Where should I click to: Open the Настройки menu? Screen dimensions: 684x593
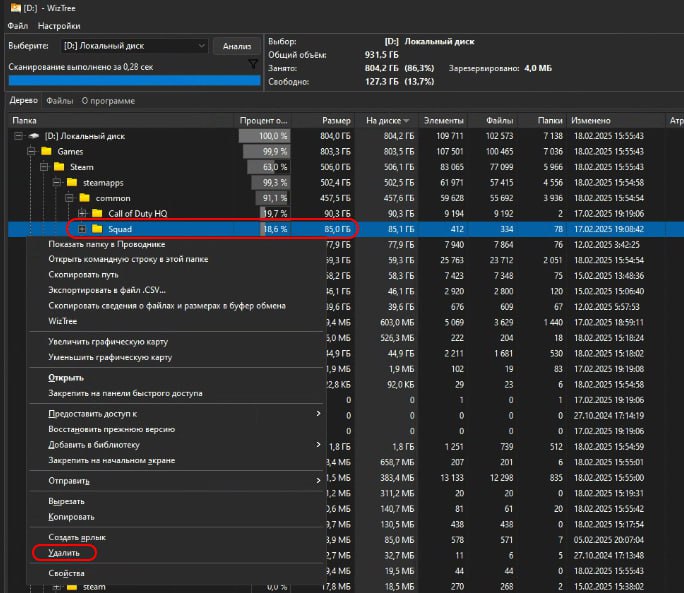coord(59,26)
